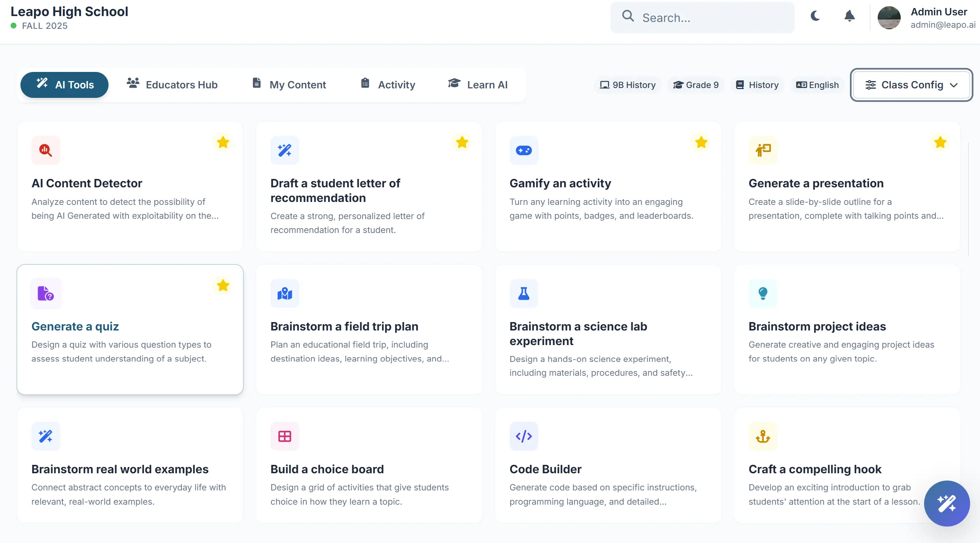This screenshot has width=980, height=543.
Task: Open the Grade 9 selector
Action: pos(695,84)
